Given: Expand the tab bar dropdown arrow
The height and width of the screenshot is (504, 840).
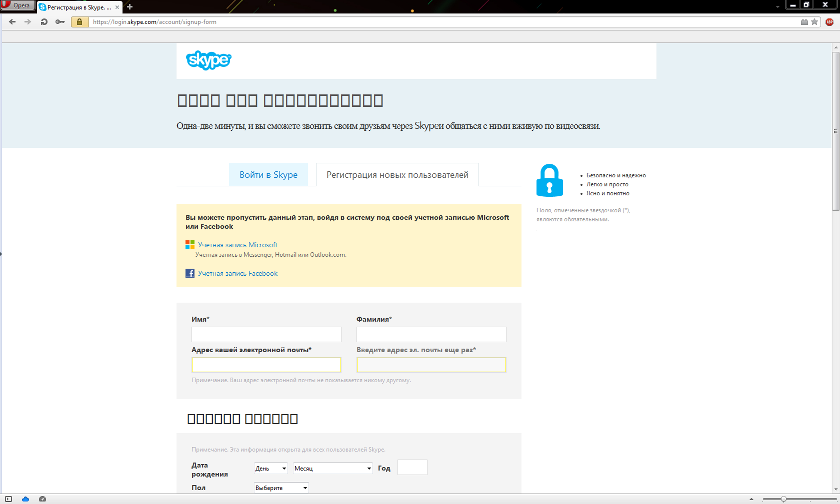Looking at the screenshot, I should tap(777, 7).
